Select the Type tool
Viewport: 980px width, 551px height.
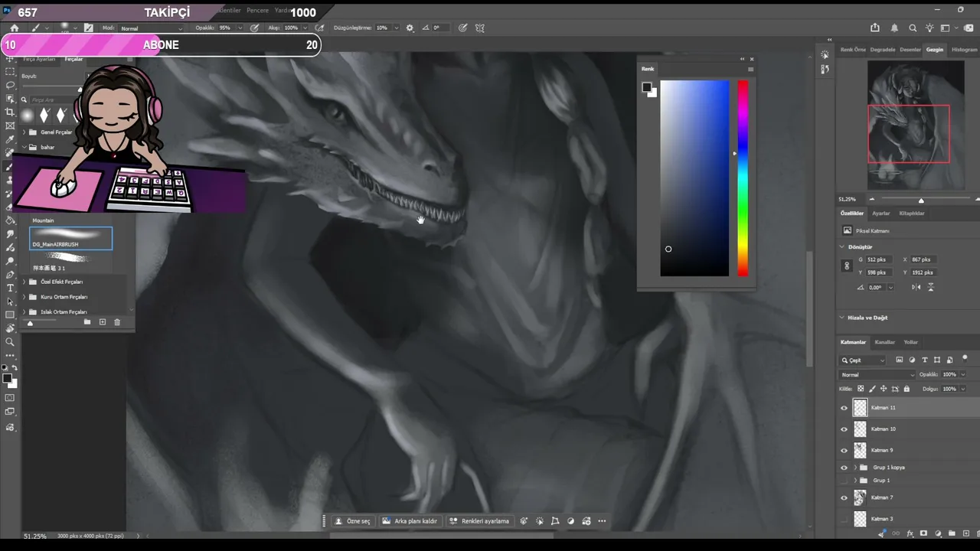coord(10,288)
